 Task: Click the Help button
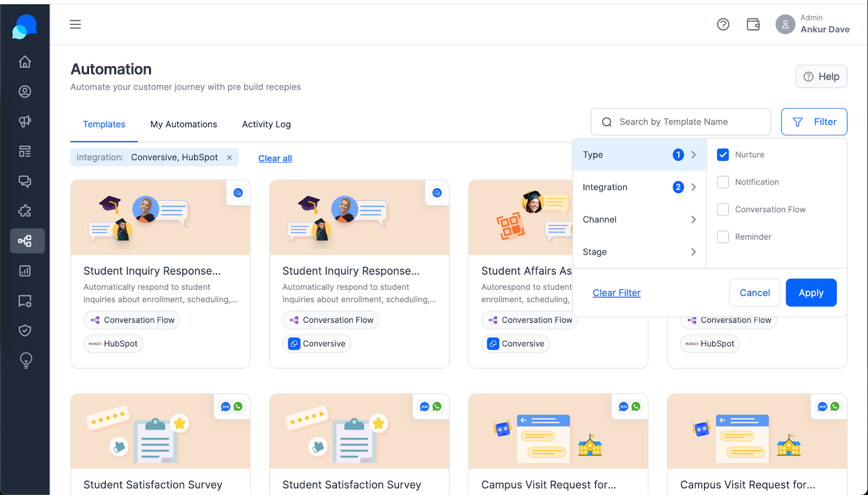click(821, 77)
